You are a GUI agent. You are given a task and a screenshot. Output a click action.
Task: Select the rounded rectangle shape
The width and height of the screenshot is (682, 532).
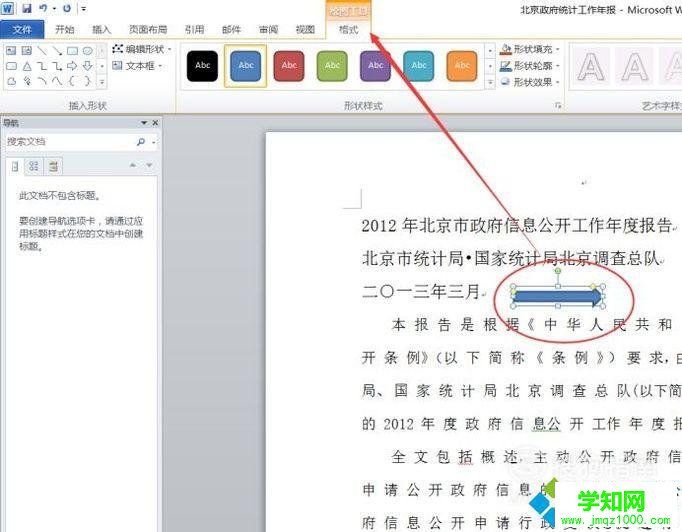tap(11, 66)
